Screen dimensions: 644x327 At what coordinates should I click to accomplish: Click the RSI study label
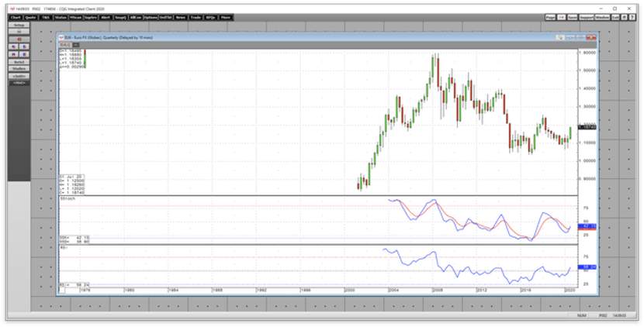coord(62,247)
